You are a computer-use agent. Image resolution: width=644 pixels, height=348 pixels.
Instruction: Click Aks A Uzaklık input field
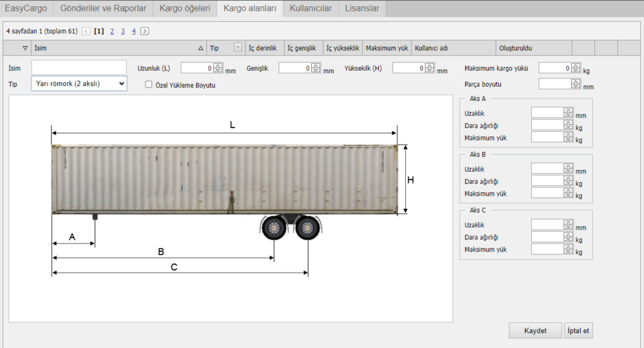(547, 113)
